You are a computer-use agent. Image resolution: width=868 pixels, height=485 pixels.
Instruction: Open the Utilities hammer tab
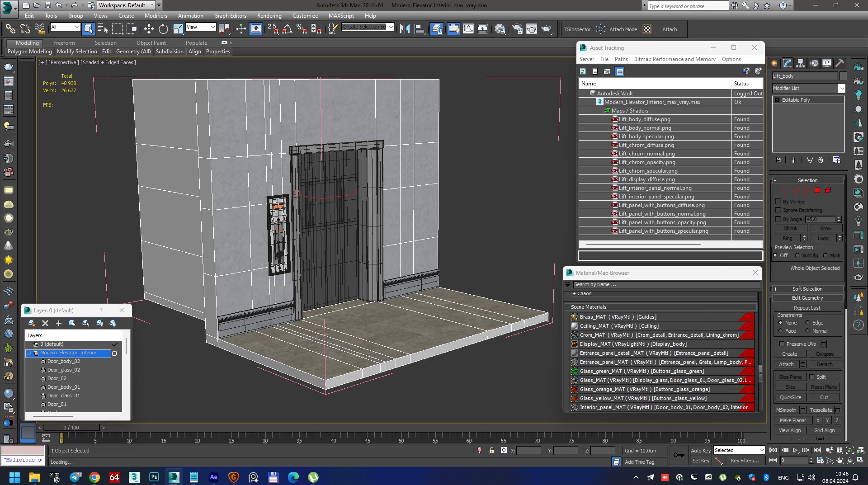click(x=840, y=63)
